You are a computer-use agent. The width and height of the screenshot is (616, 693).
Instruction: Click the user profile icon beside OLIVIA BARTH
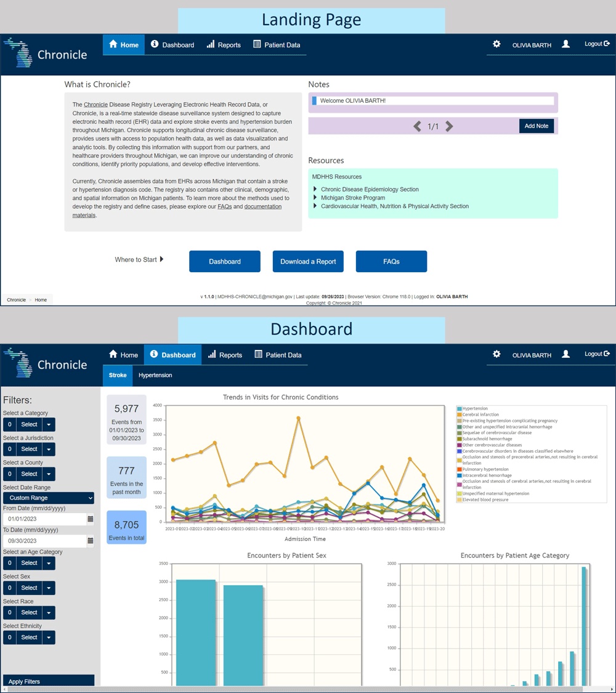pos(565,44)
